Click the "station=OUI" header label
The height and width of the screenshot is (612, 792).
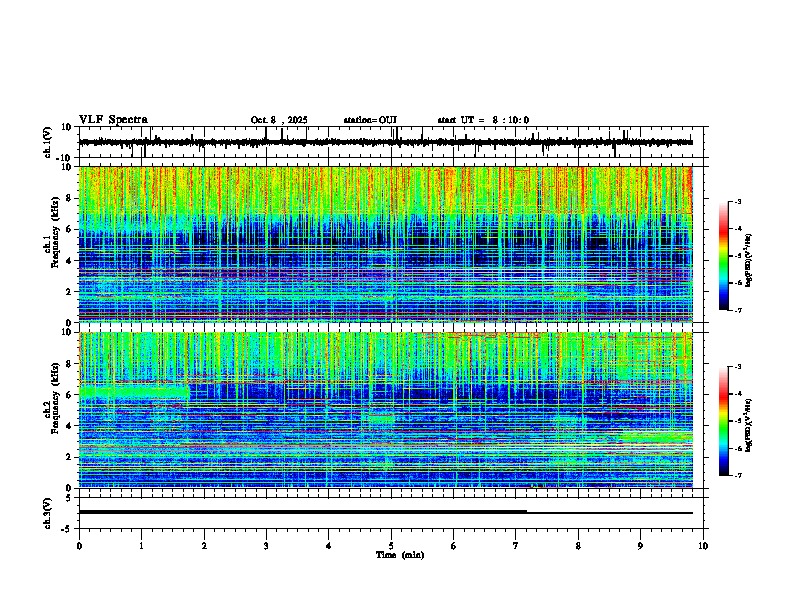[370, 120]
